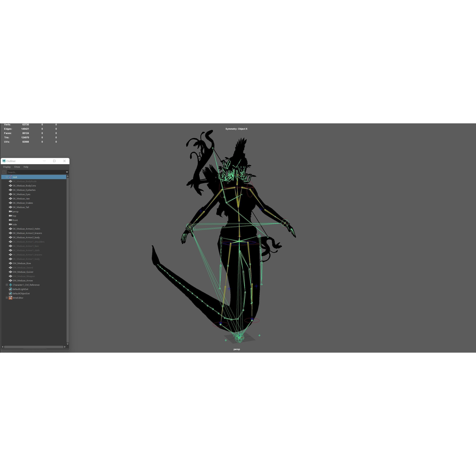Screen dimensions: 476x476
Task: Expand the Character1_Ctrl_Reference node
Action: [x=7, y=285]
